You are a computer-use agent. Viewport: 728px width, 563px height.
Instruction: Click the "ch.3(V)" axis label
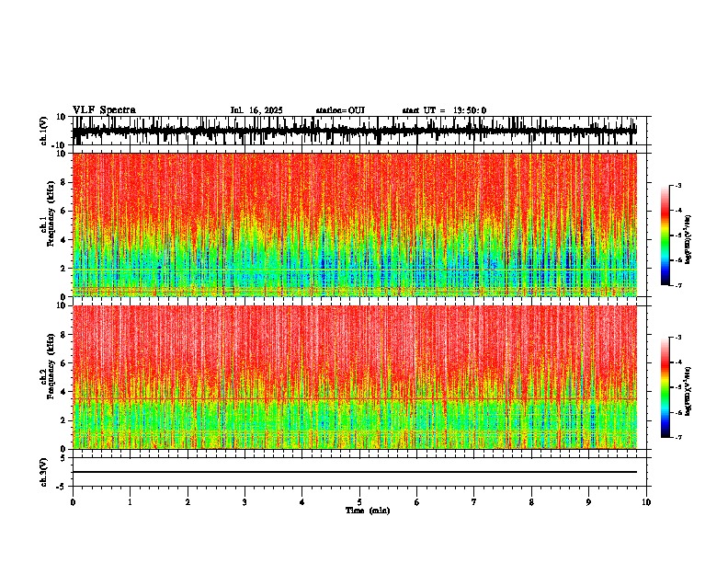point(44,472)
